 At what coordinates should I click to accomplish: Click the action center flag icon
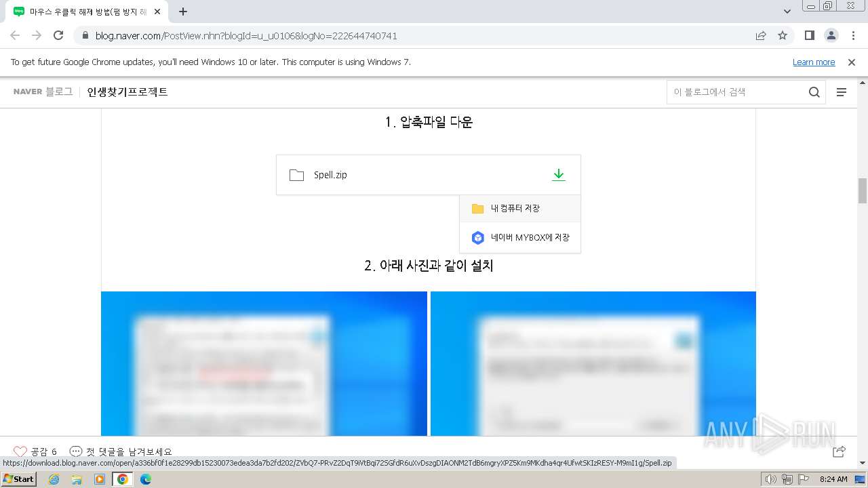tap(803, 479)
